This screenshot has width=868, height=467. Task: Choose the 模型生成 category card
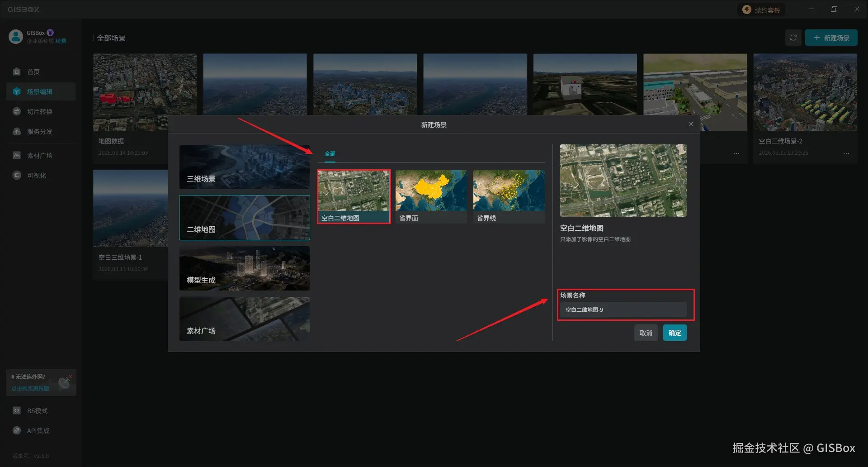pos(245,268)
